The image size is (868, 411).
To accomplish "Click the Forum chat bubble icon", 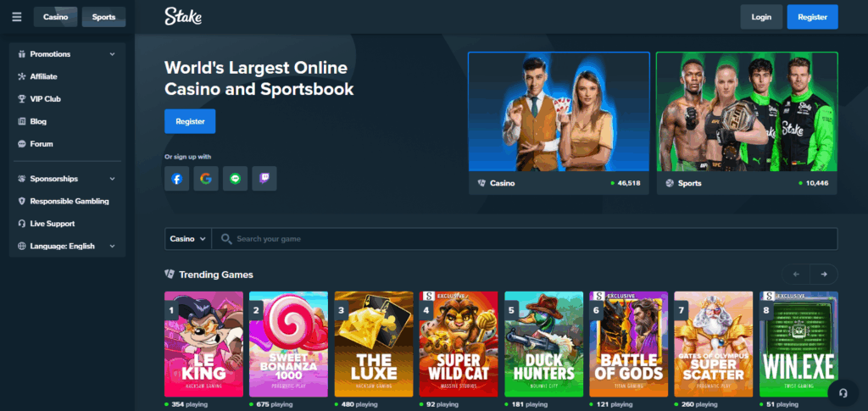I will click(x=22, y=144).
